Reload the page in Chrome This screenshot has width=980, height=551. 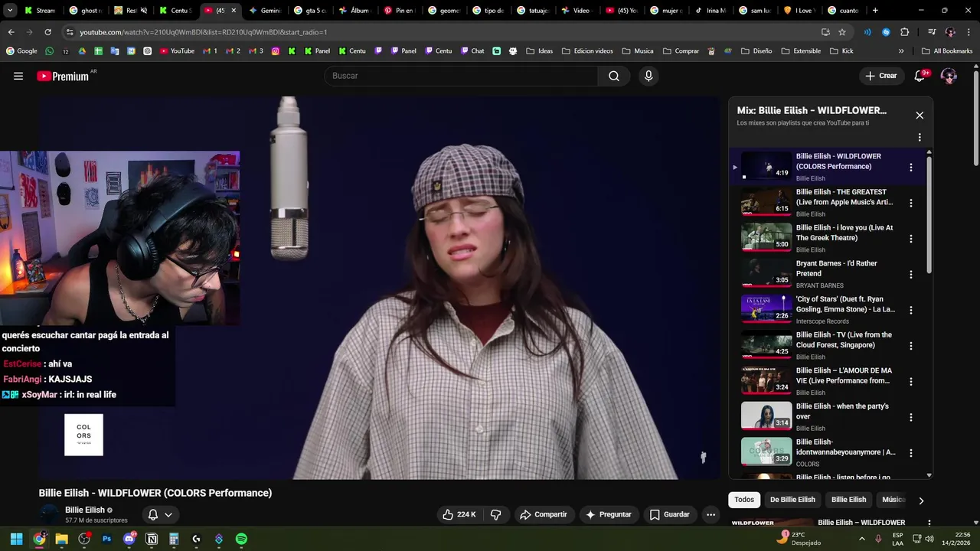coord(47,32)
